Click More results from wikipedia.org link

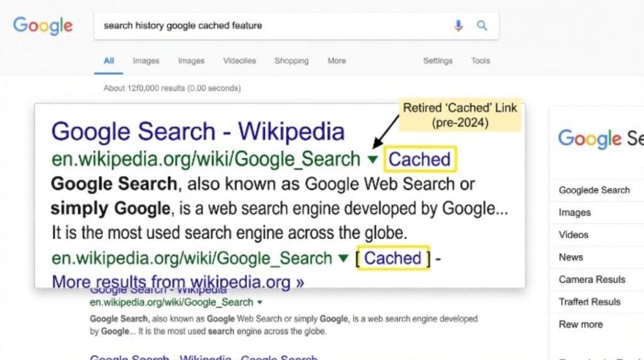(178, 282)
